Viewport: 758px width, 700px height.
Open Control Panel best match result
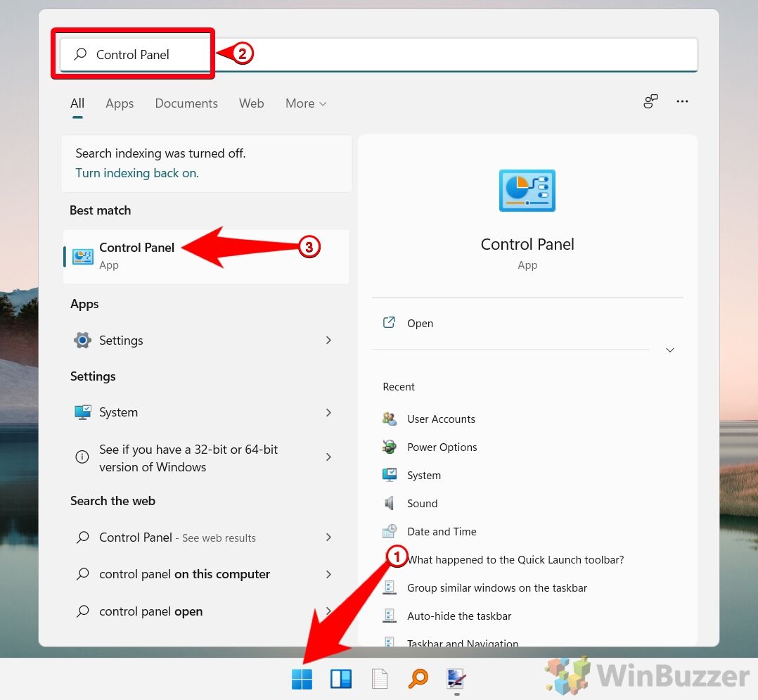(206, 256)
